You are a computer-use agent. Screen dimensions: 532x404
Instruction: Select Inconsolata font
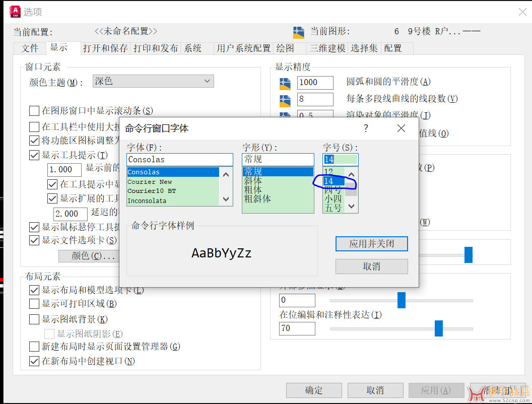click(x=173, y=201)
